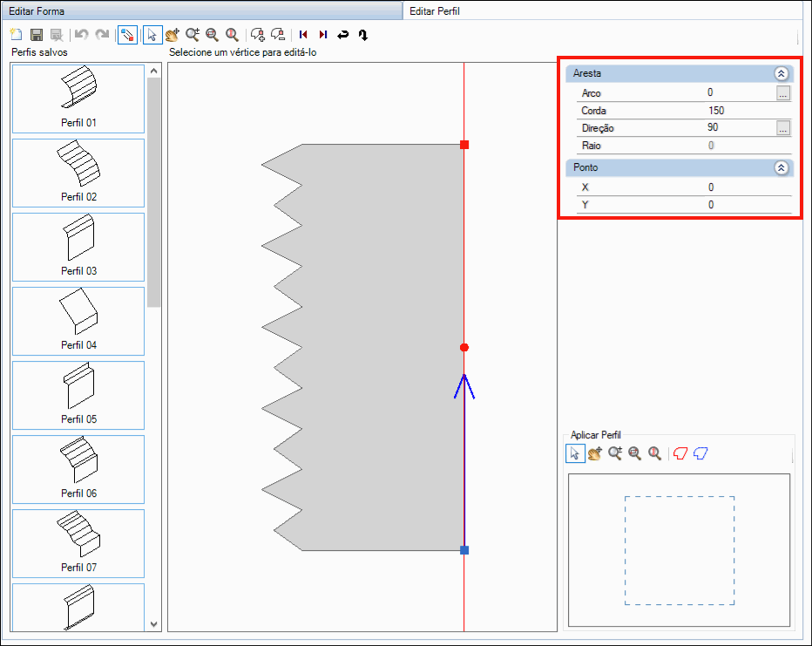Image resolution: width=812 pixels, height=646 pixels.
Task: Flip the profile vertically with the bent arrow
Action: click(x=363, y=35)
